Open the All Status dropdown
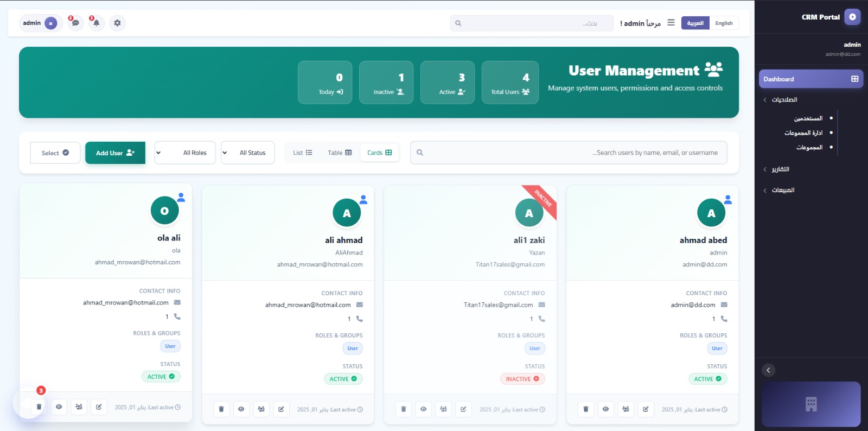Image resolution: width=868 pixels, height=431 pixels. [248, 153]
